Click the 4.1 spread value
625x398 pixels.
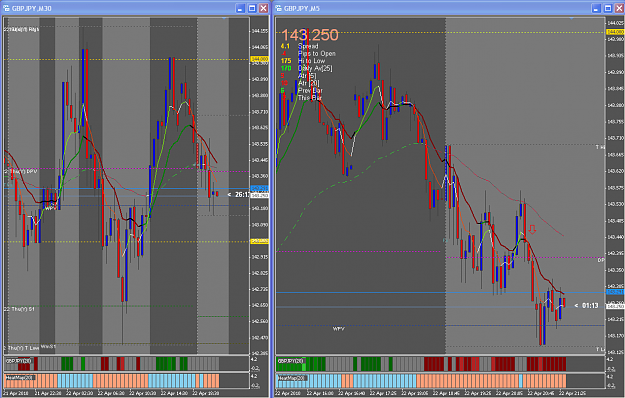285,46
